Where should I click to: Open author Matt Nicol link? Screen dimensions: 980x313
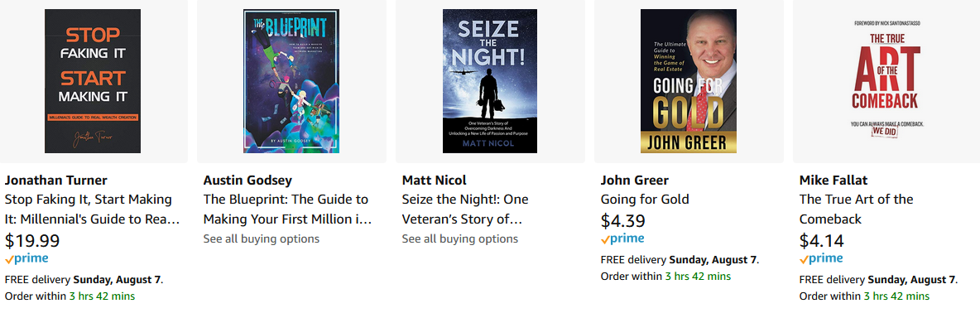pyautogui.click(x=434, y=181)
